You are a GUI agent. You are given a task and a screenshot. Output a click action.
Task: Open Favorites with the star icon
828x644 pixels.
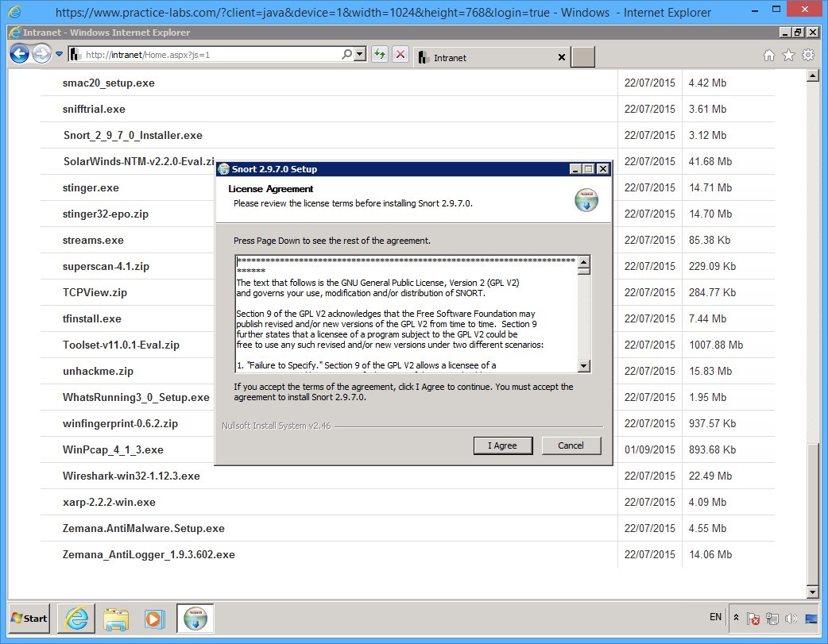pyautogui.click(x=787, y=56)
